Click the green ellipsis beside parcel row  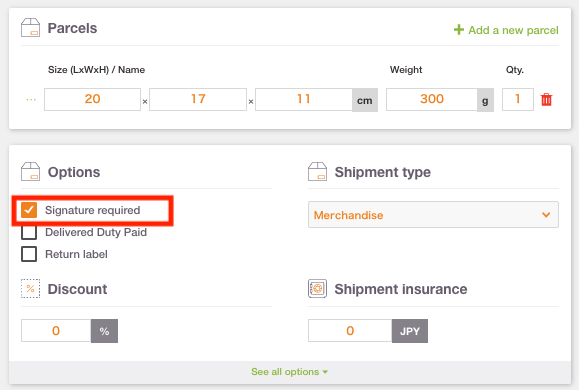[31, 100]
